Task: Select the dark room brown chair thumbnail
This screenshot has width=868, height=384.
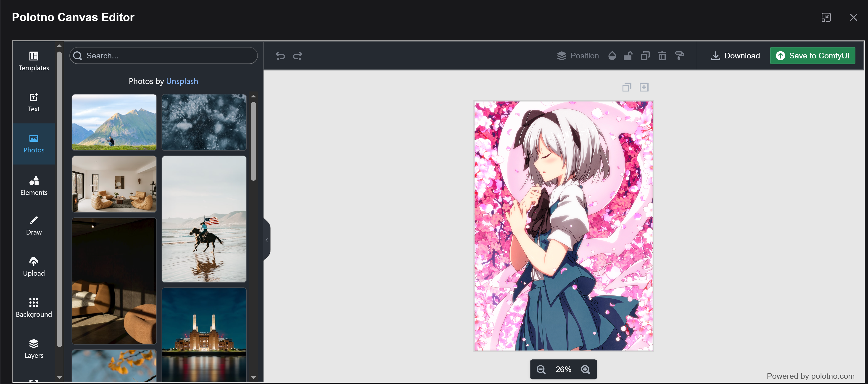Action: pyautogui.click(x=114, y=281)
